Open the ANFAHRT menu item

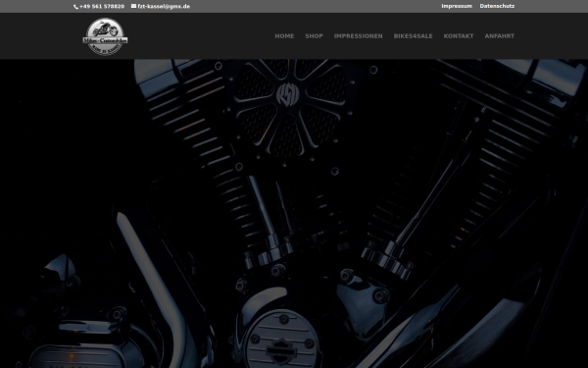tap(499, 36)
